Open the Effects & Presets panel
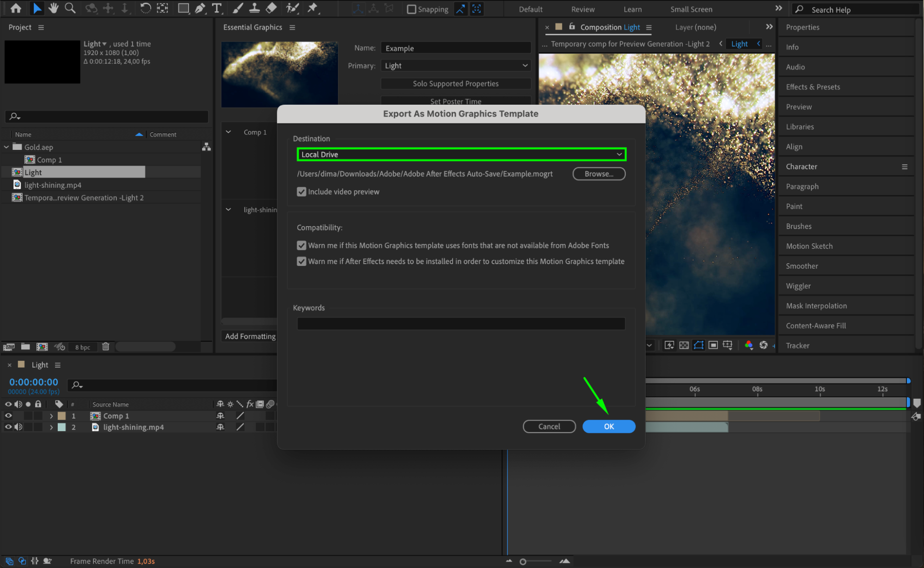Screen dimensions: 924x568 pos(813,87)
